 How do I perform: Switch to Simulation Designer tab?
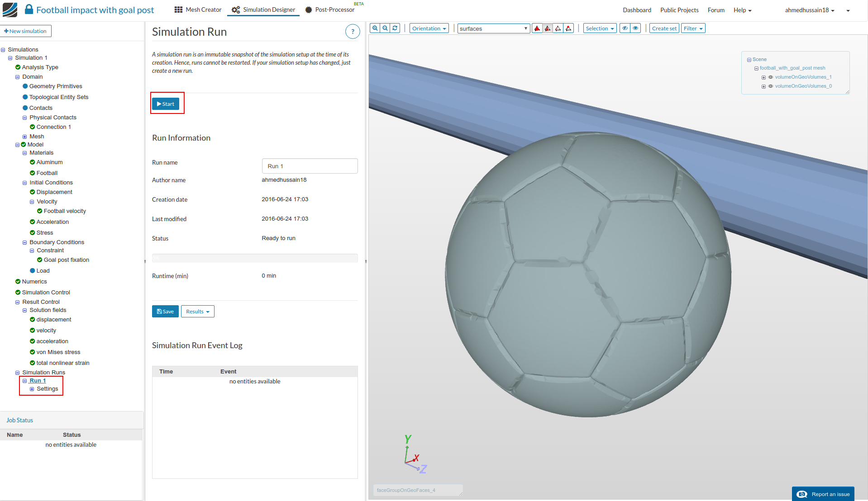click(263, 10)
